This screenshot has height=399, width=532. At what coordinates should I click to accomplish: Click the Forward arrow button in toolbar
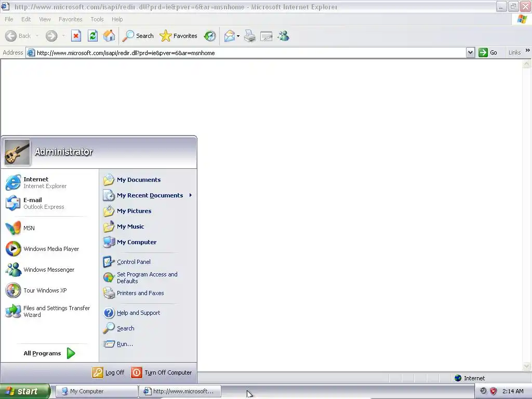(51, 36)
